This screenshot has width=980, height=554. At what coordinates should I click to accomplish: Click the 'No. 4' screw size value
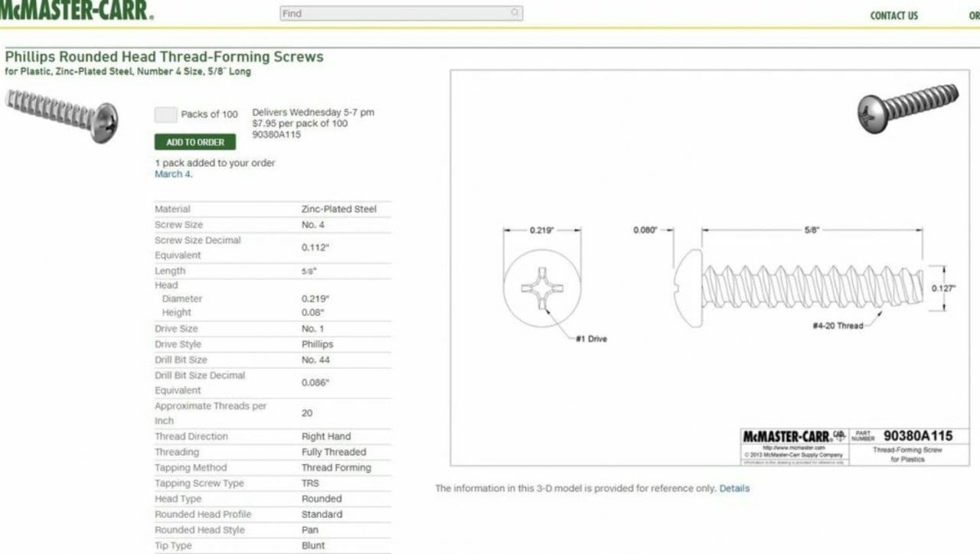[x=313, y=225]
